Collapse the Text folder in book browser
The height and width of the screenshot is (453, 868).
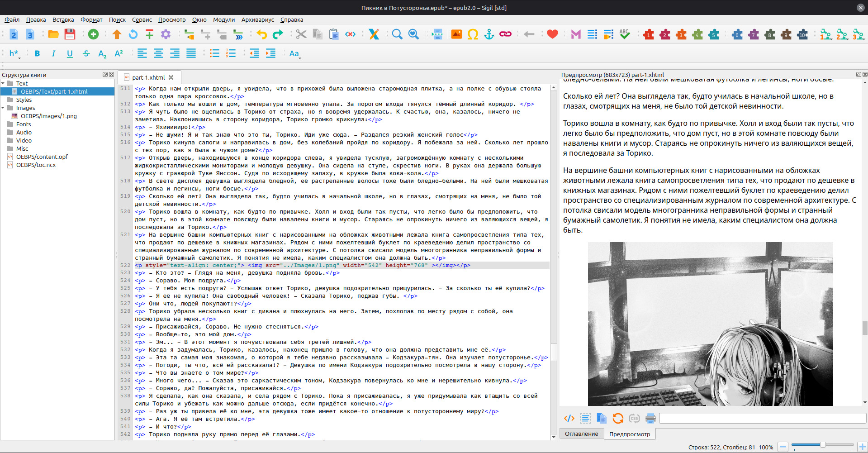[x=3, y=83]
